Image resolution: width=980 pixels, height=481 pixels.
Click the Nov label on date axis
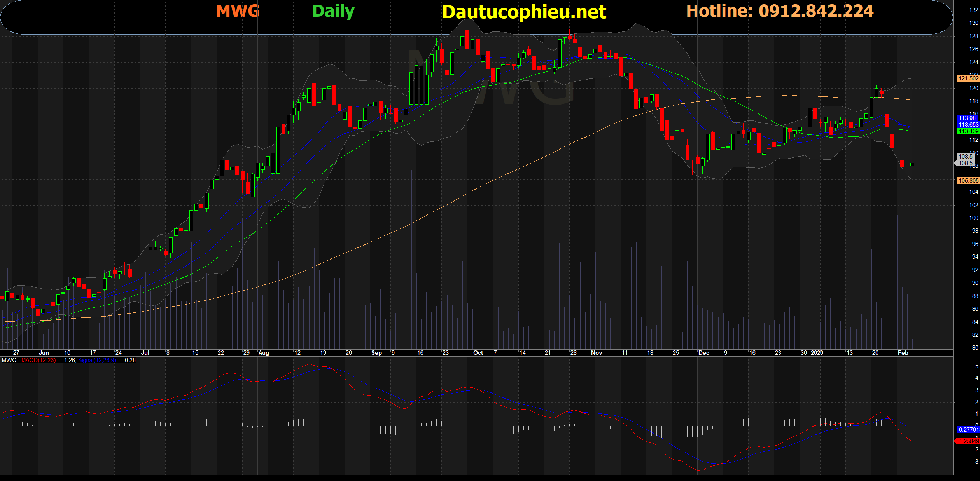[x=596, y=353]
